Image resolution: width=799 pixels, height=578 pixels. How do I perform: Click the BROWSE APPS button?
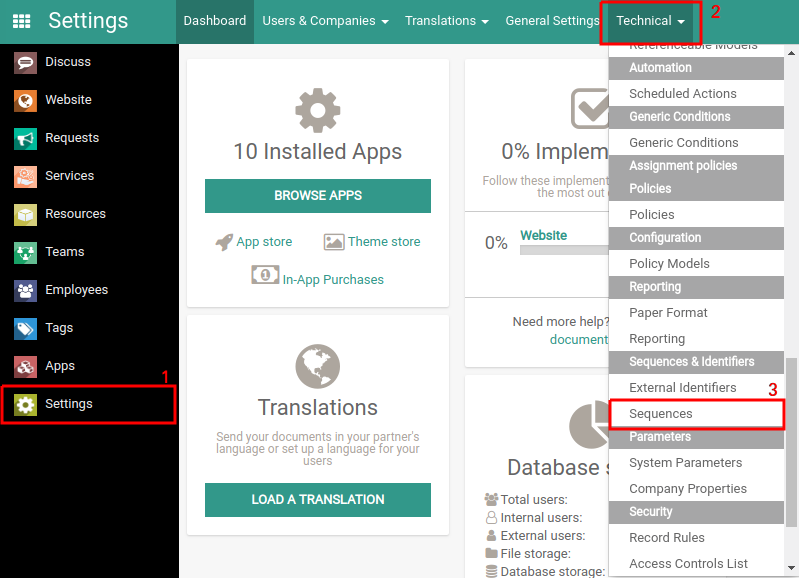coord(317,196)
